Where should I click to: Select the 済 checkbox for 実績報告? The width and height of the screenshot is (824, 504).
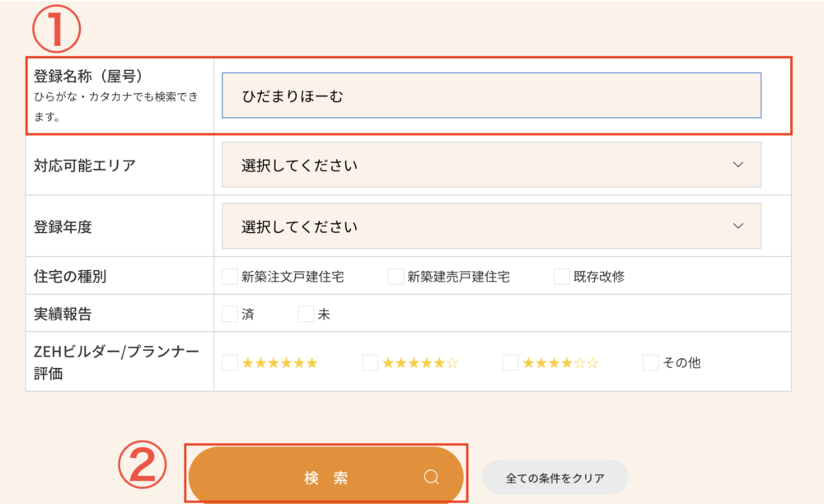coord(230,314)
